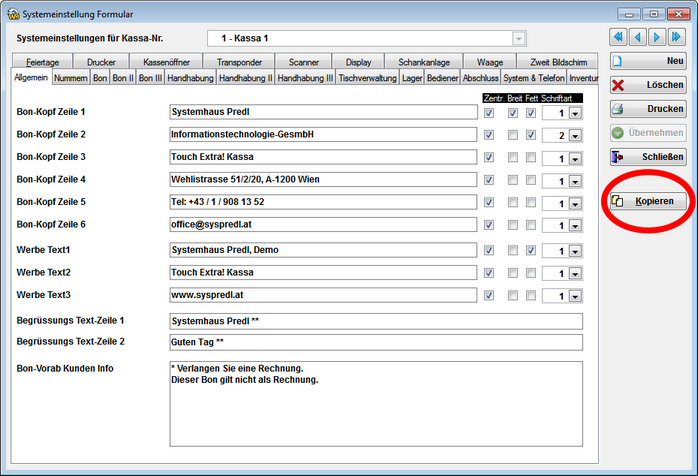Click into Bon-Vorab Kunden Info text area
Image resolution: width=698 pixels, height=476 pixels.
click(376, 404)
